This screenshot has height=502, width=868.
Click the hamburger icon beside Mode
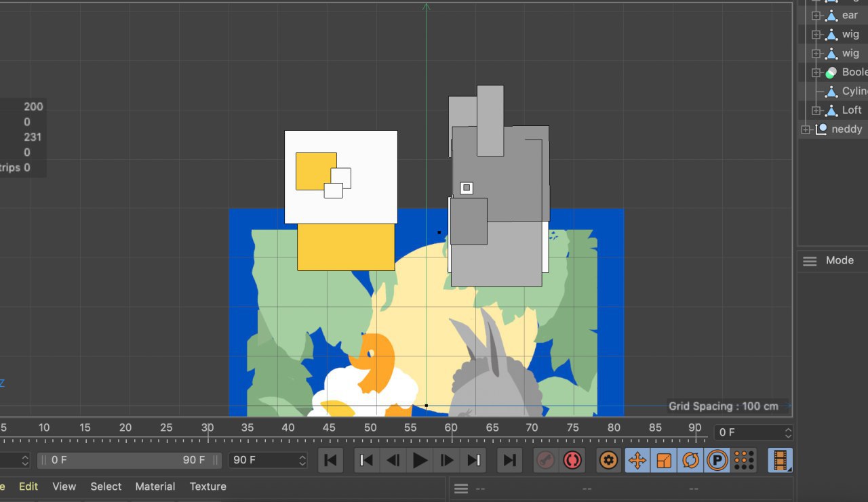tap(810, 262)
